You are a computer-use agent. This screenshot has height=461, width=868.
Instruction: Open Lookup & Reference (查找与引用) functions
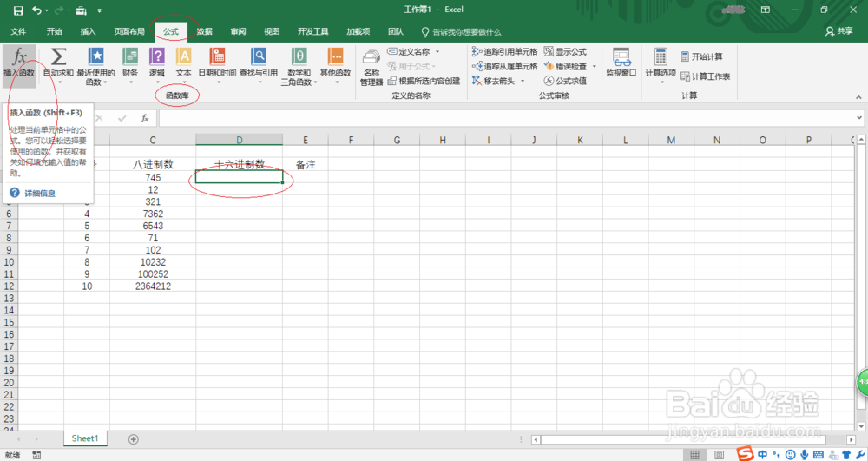(x=259, y=63)
